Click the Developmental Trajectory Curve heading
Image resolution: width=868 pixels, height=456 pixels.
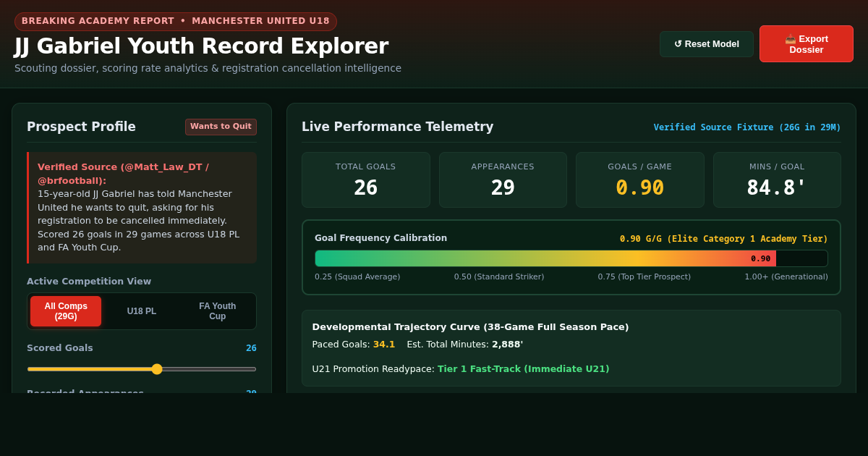470,327
